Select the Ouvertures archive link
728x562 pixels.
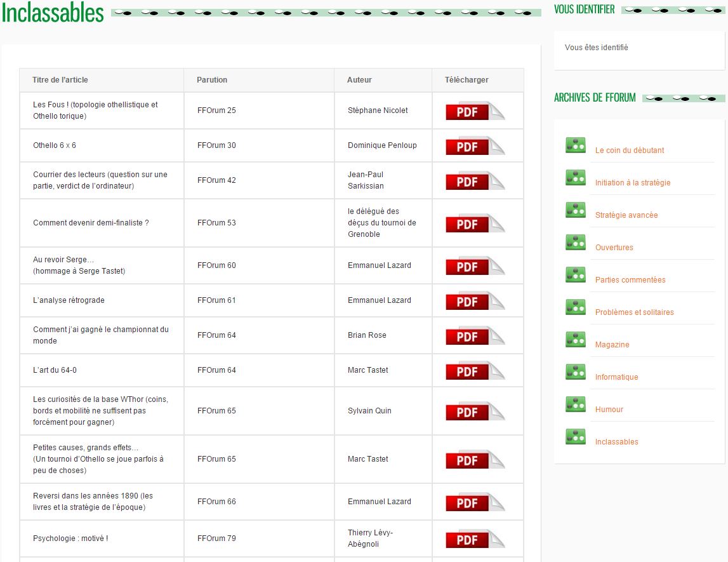tap(614, 248)
